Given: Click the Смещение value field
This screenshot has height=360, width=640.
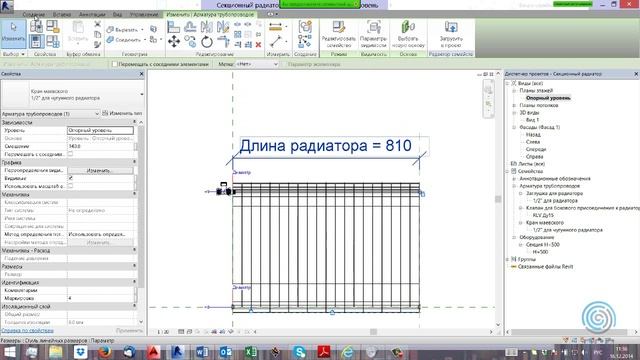Looking at the screenshot, I should pos(100,146).
